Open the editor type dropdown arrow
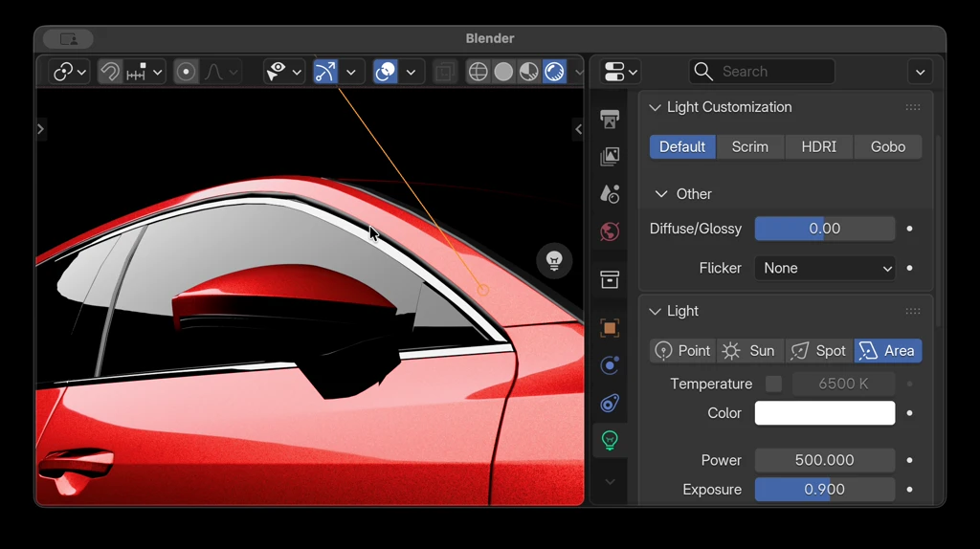 [x=634, y=73]
